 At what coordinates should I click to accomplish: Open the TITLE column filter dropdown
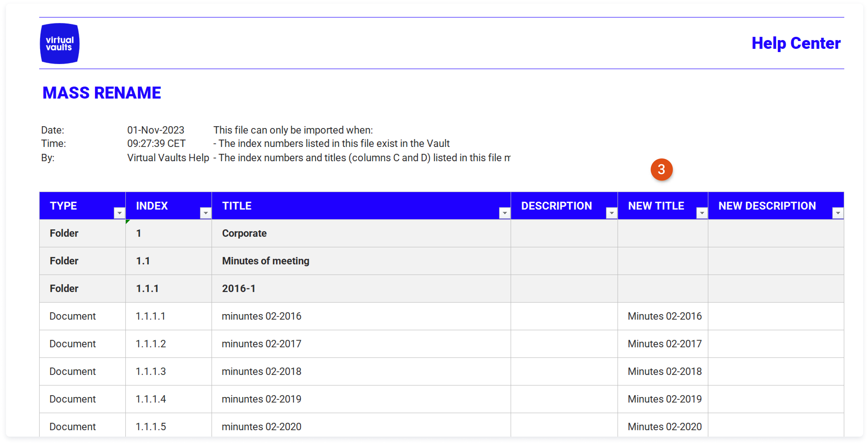(x=504, y=213)
